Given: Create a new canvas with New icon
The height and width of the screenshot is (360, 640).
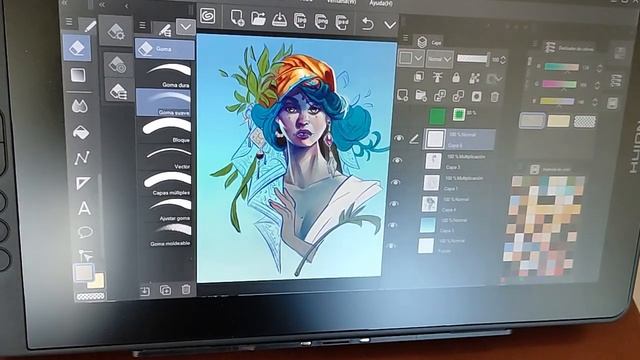Looking at the screenshot, I should tap(237, 18).
